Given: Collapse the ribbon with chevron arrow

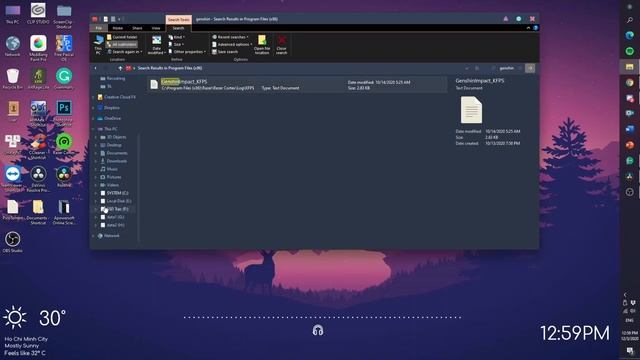Looking at the screenshot, I should click(528, 28).
